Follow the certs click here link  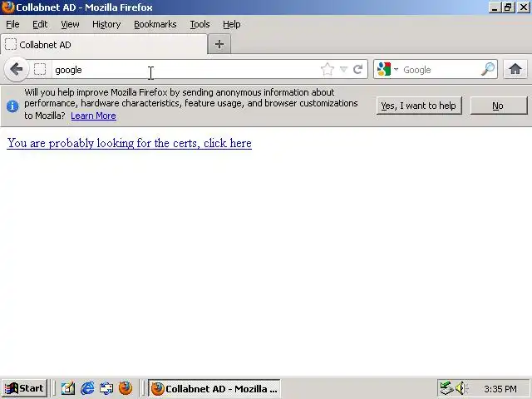click(130, 143)
